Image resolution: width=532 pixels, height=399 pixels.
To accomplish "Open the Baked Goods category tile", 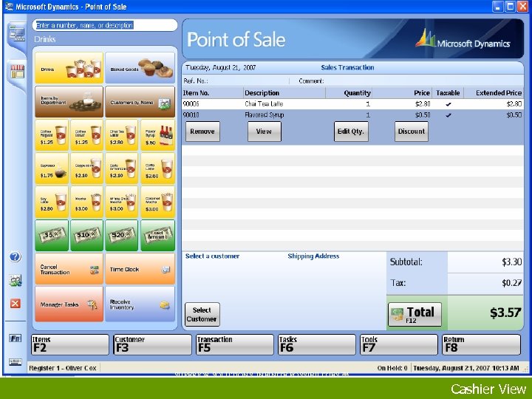I will pyautogui.click(x=140, y=67).
